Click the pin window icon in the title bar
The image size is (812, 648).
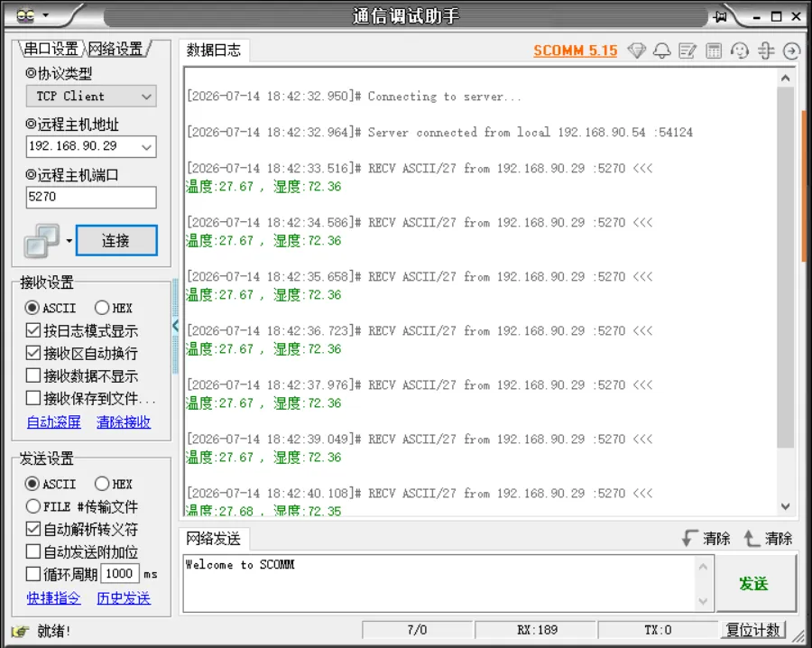pyautogui.click(x=720, y=16)
